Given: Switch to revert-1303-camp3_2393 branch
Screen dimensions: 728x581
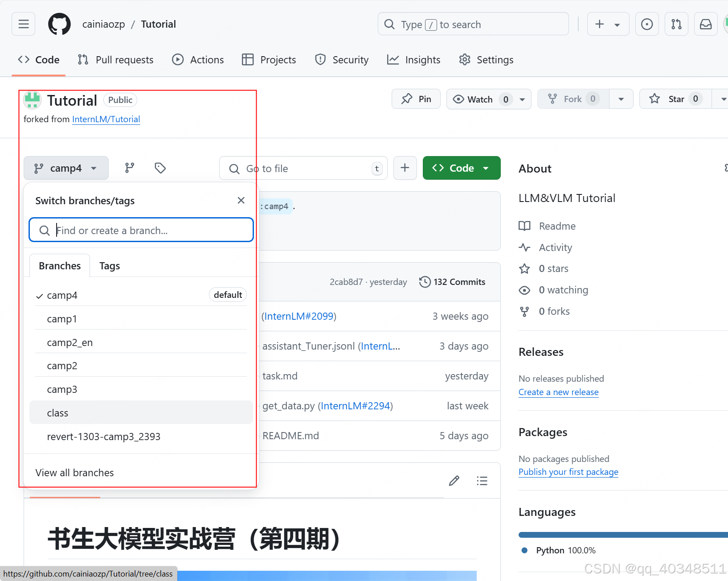Looking at the screenshot, I should pos(141,437).
